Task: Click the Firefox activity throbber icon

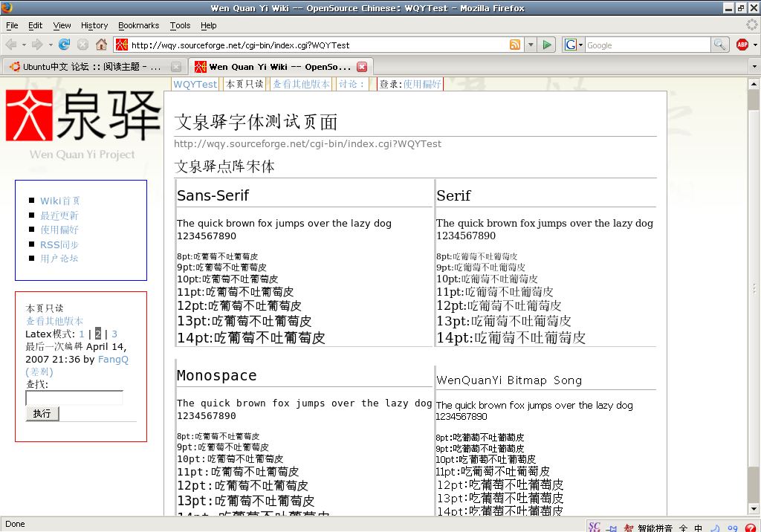Action: [x=752, y=25]
